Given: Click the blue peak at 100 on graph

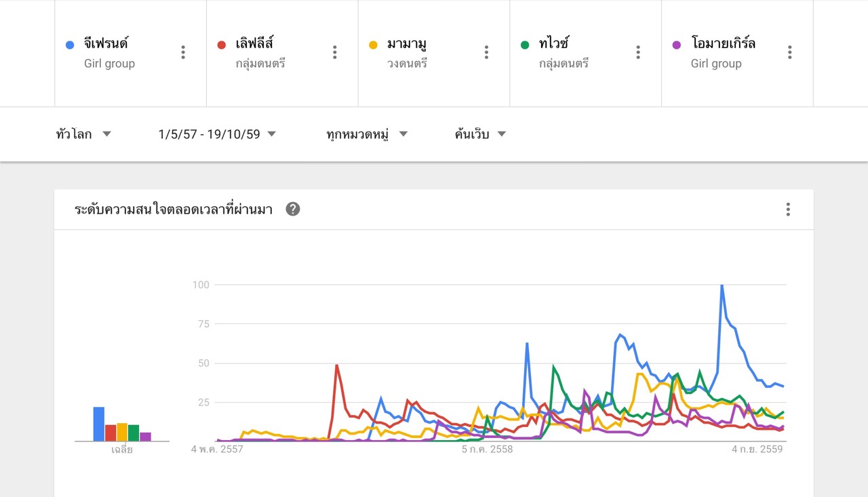Looking at the screenshot, I should (722, 285).
